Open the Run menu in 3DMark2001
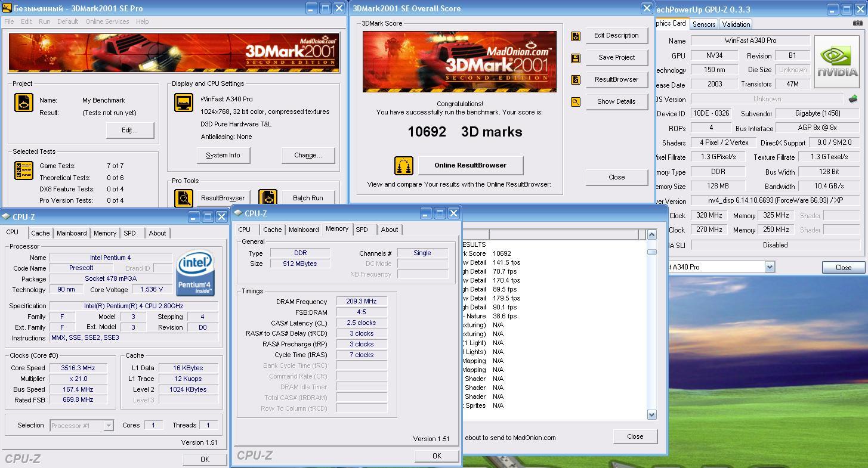868x468 pixels. tap(45, 21)
